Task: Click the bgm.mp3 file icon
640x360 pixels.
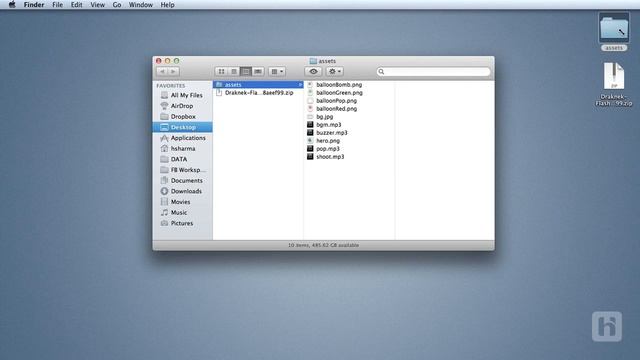Action: click(310, 124)
